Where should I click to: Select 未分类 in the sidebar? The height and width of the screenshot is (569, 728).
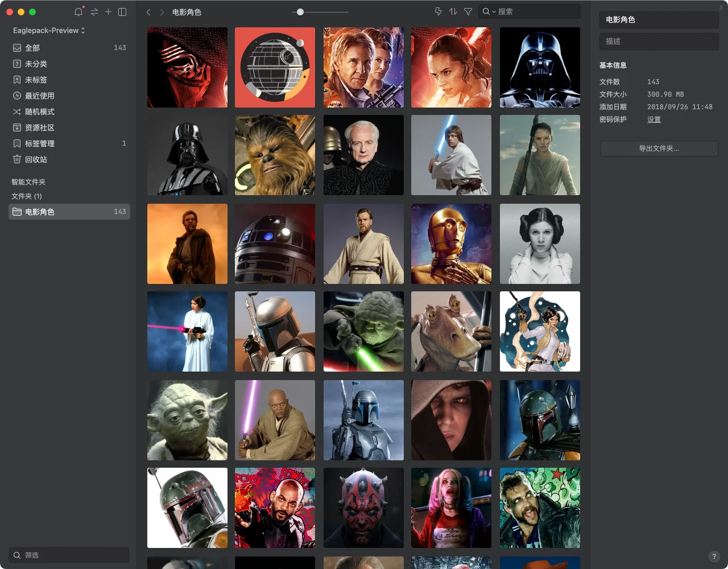[x=69, y=64]
